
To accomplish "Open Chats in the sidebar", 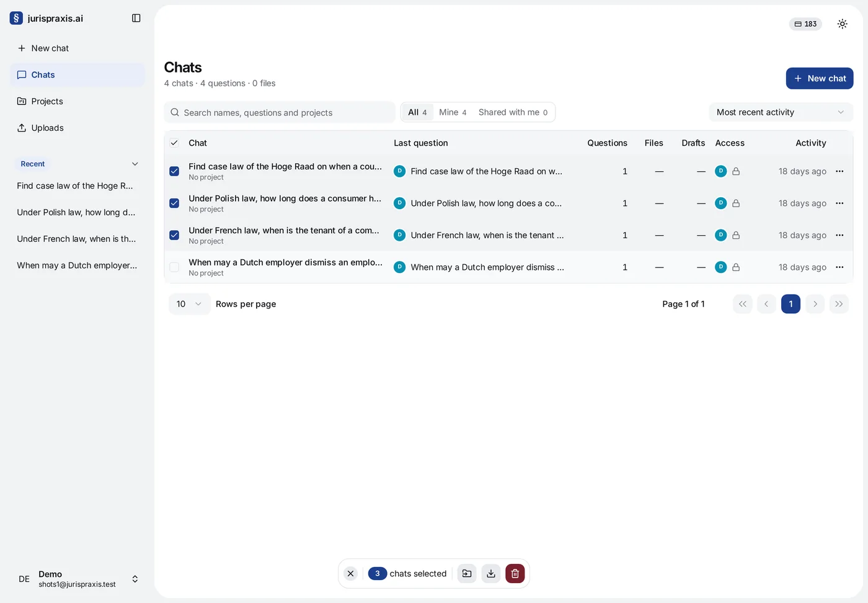I will tap(77, 74).
